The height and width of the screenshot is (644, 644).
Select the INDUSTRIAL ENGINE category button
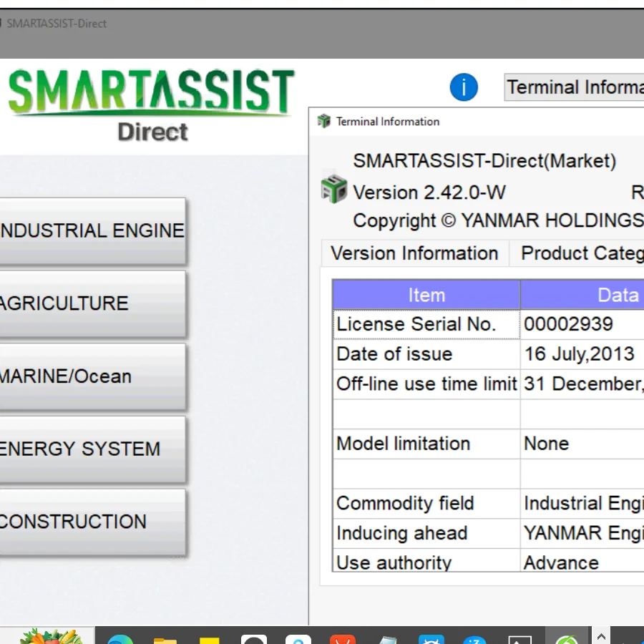[92, 231]
